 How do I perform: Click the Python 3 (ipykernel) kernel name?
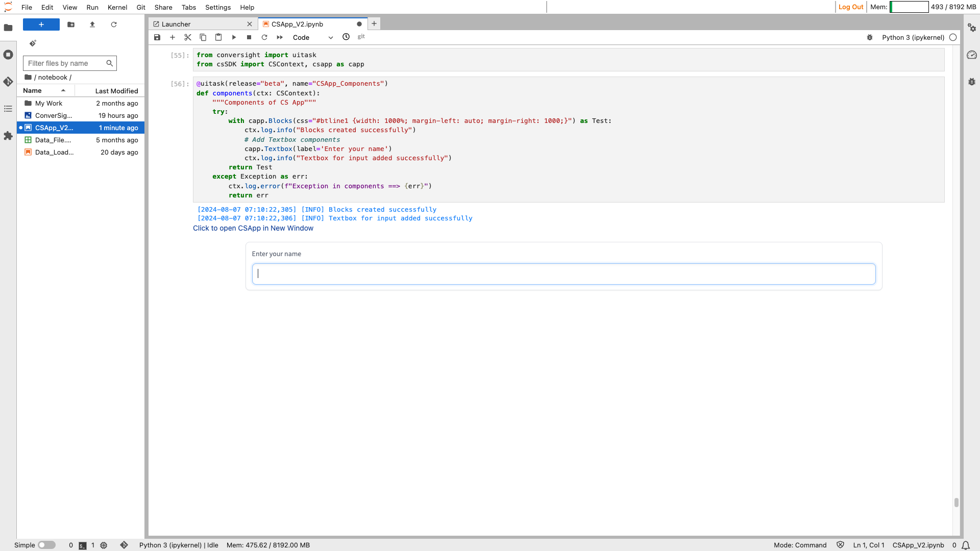pyautogui.click(x=913, y=37)
